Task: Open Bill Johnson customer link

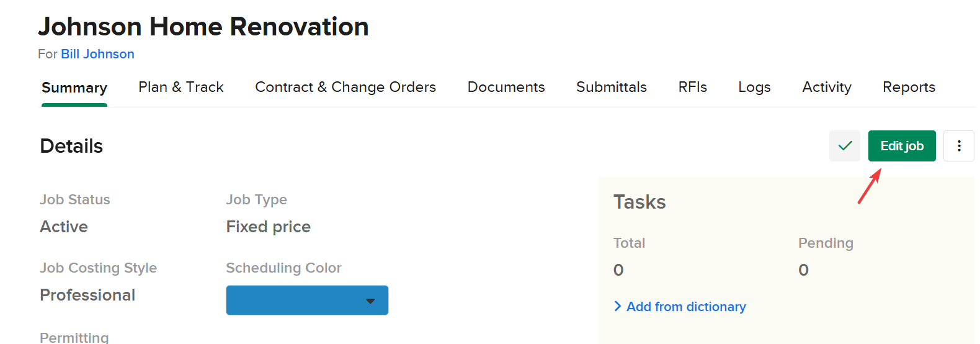Action: click(97, 54)
